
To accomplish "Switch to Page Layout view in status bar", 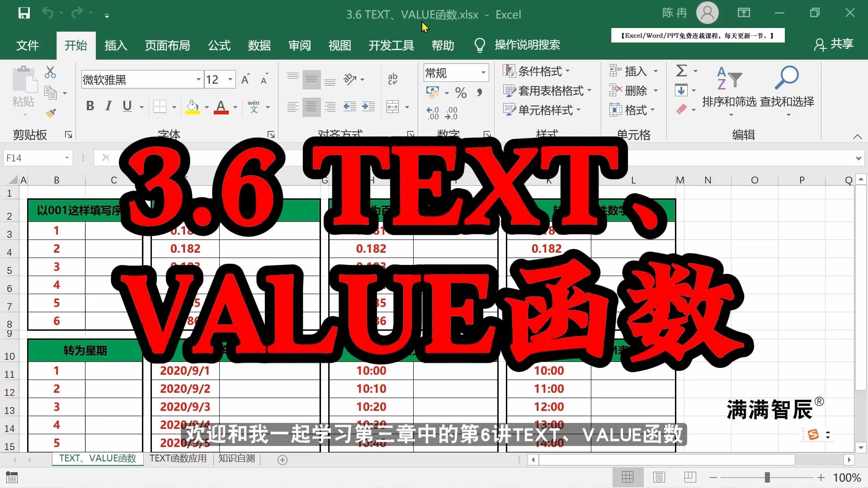I will click(659, 477).
